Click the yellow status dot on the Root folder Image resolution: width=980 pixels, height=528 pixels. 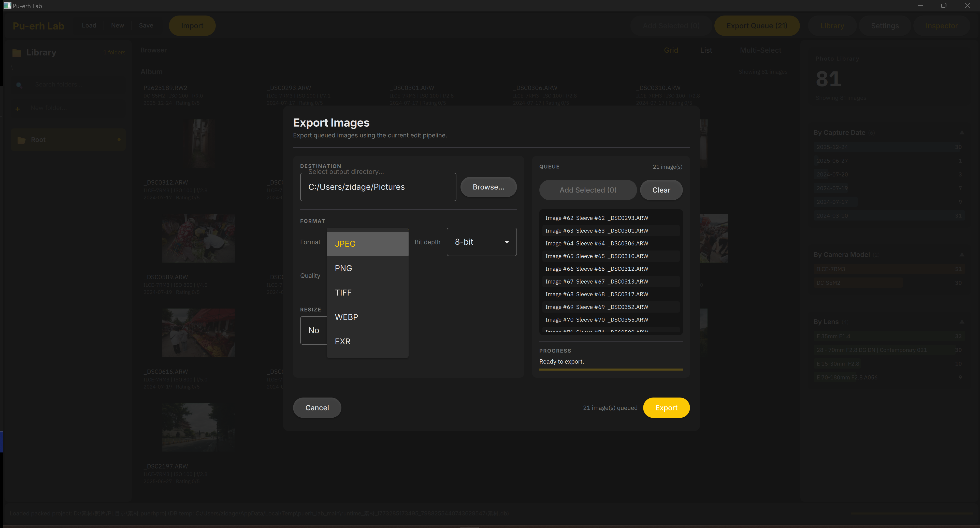119,140
